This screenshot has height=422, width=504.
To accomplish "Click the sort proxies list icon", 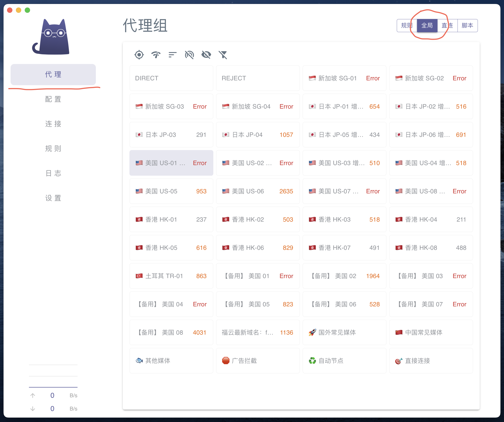I will (x=172, y=55).
